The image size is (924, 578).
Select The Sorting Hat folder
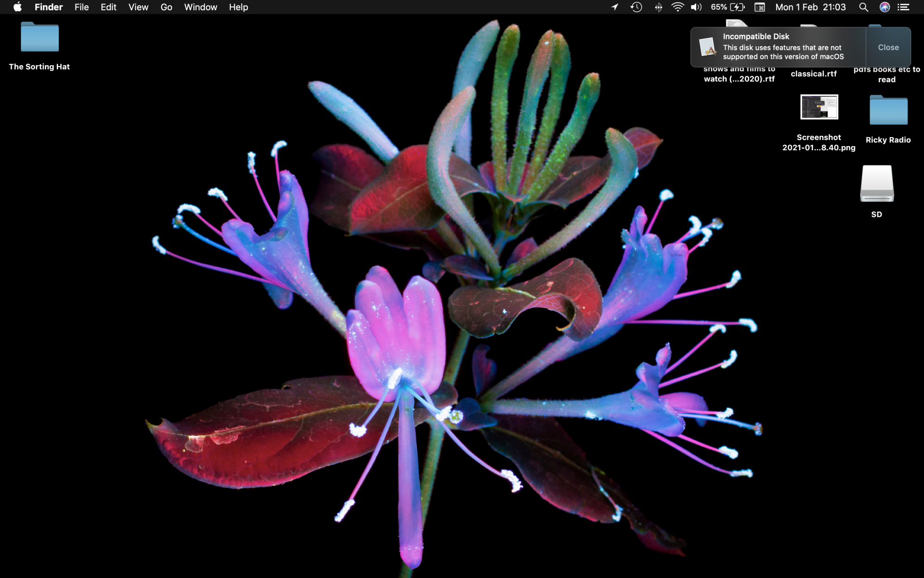[x=40, y=37]
